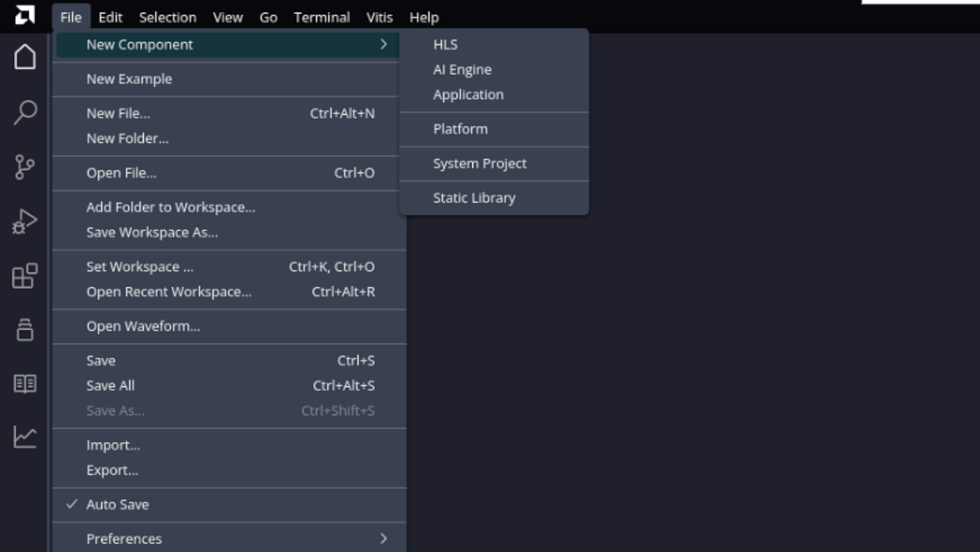Open Extensions blocks icon in sidebar
Image resolution: width=980 pixels, height=552 pixels.
25,276
